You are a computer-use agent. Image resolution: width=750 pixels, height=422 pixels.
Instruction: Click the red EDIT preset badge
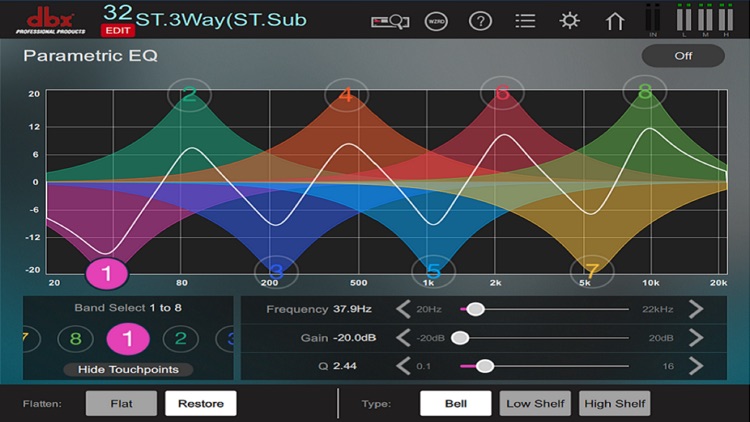118,31
